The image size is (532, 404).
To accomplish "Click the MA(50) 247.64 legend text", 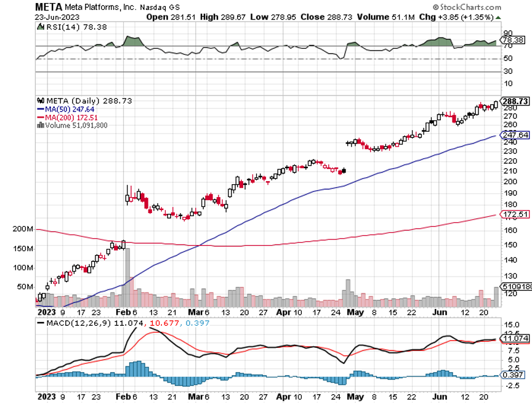I will (70, 109).
